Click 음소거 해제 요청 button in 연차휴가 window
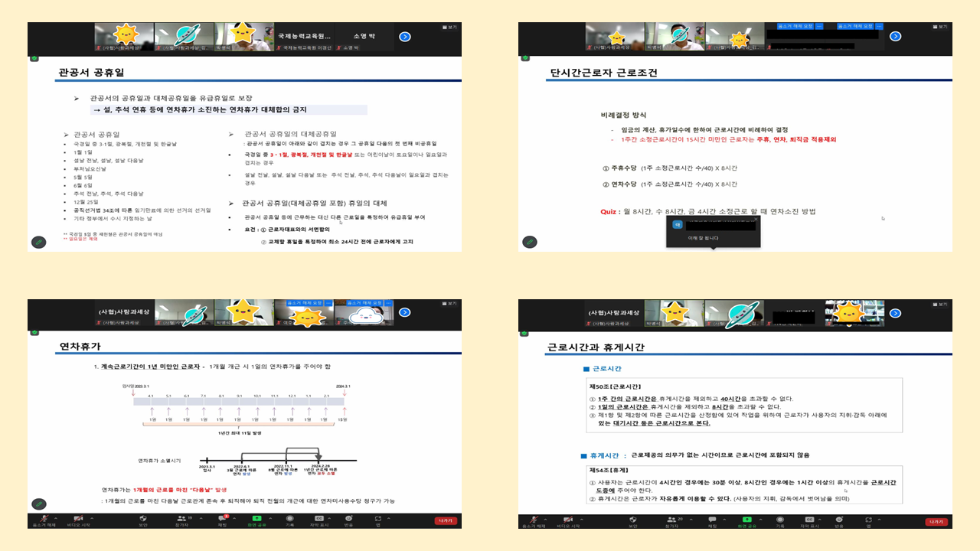The image size is (980, 551). pos(305,303)
